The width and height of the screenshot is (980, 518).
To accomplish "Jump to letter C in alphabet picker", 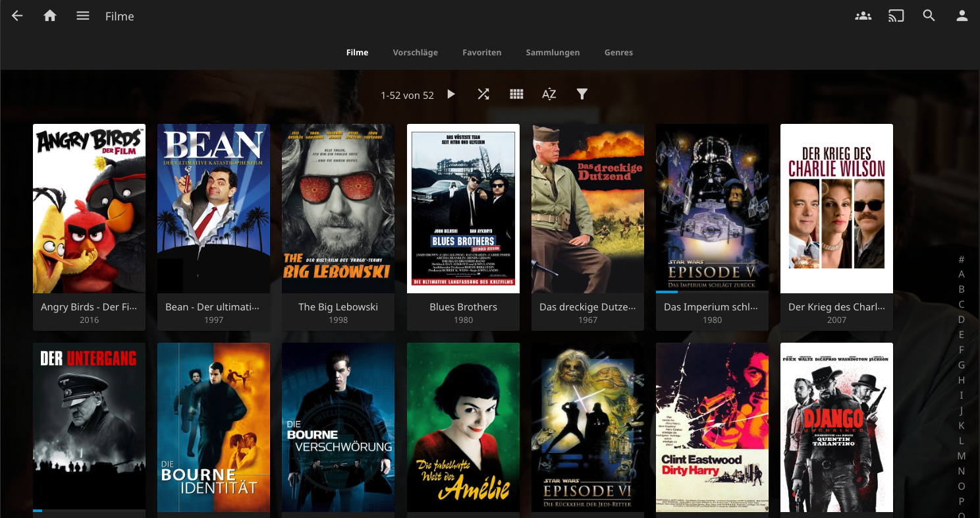I will pos(962,304).
